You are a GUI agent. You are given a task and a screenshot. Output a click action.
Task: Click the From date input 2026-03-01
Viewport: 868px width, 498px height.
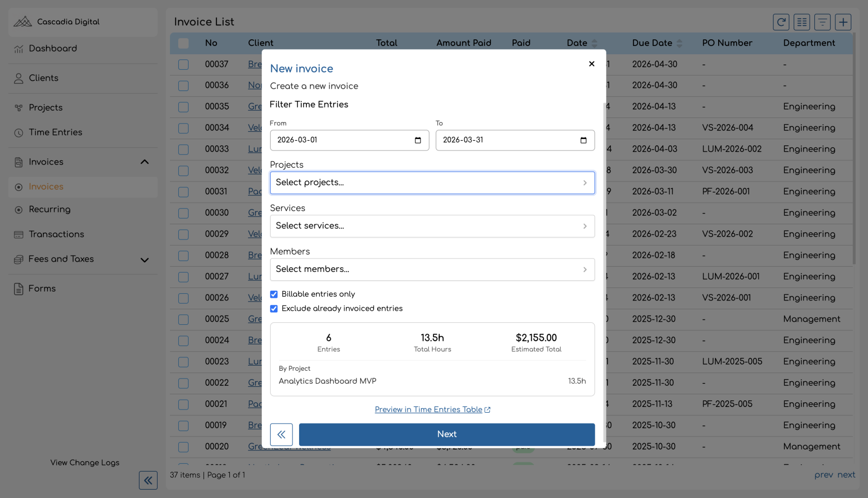point(349,140)
